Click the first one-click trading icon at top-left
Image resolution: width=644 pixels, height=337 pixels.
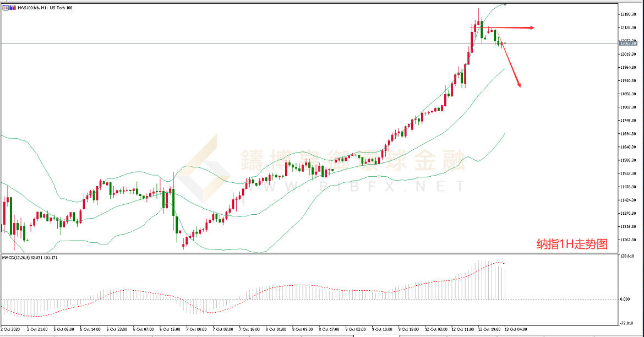click(x=5, y=8)
